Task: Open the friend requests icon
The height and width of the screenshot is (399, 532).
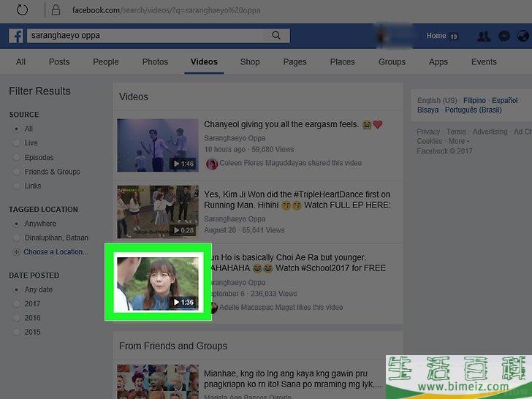Action: click(x=484, y=36)
